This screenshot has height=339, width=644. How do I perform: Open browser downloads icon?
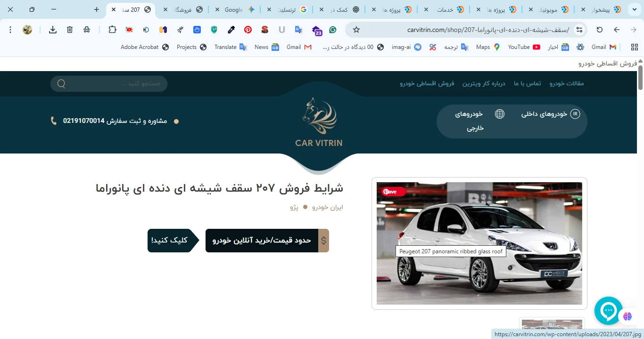click(x=53, y=30)
